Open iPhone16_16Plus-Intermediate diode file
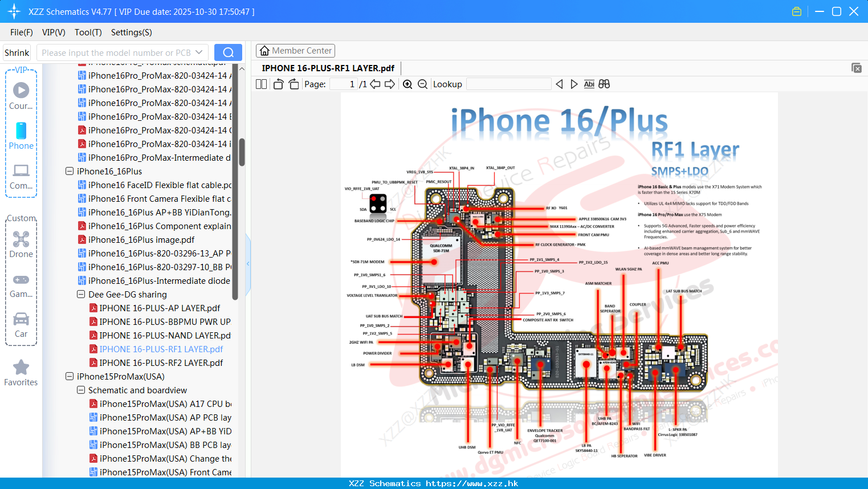The width and height of the screenshot is (868, 489). coord(154,280)
